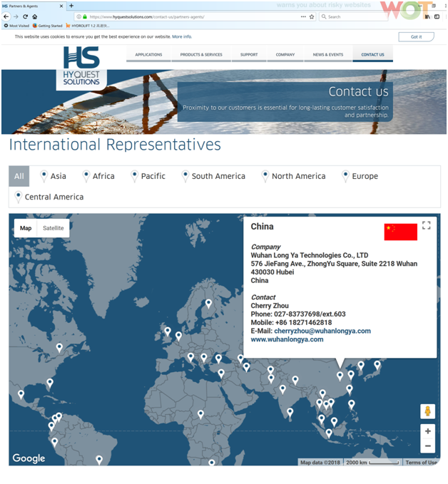The width and height of the screenshot is (448, 484).
Task: Select the map marker over Japan
Action: click(x=377, y=365)
